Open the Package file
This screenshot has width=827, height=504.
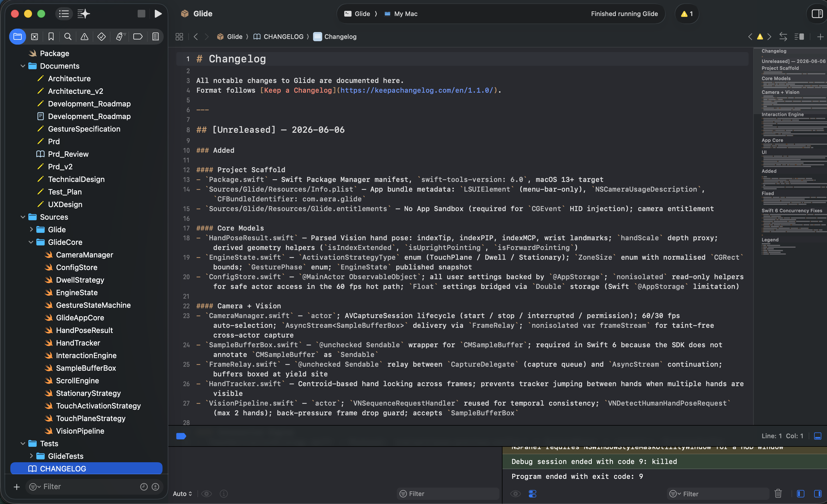click(x=49, y=53)
